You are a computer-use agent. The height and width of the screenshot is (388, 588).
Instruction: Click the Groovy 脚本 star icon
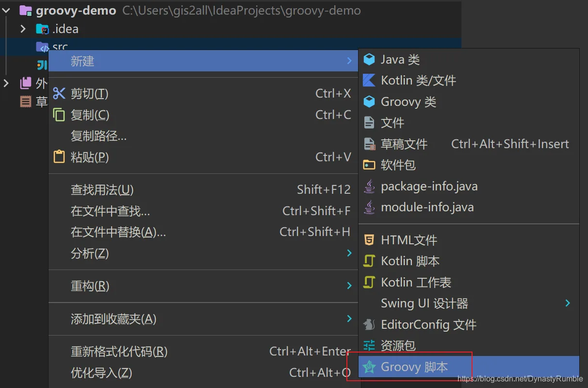[x=369, y=367]
